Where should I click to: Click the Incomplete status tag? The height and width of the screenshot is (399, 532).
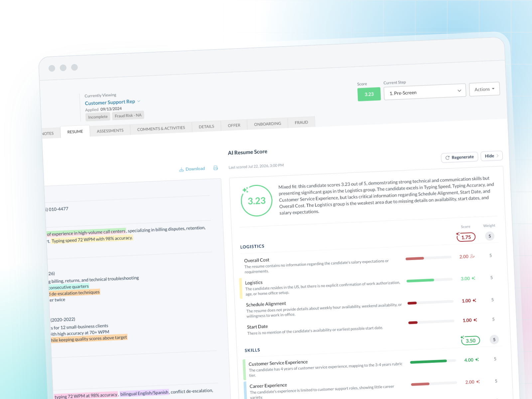click(x=98, y=117)
